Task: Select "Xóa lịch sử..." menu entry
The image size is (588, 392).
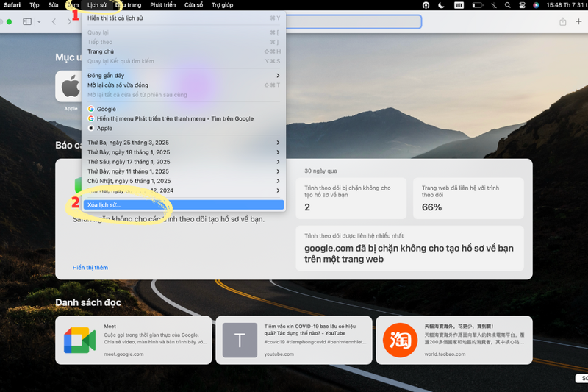Action: (184, 204)
